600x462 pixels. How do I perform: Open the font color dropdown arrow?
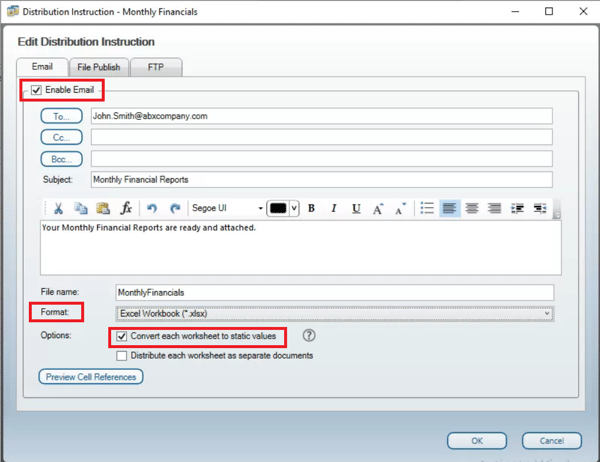point(294,208)
